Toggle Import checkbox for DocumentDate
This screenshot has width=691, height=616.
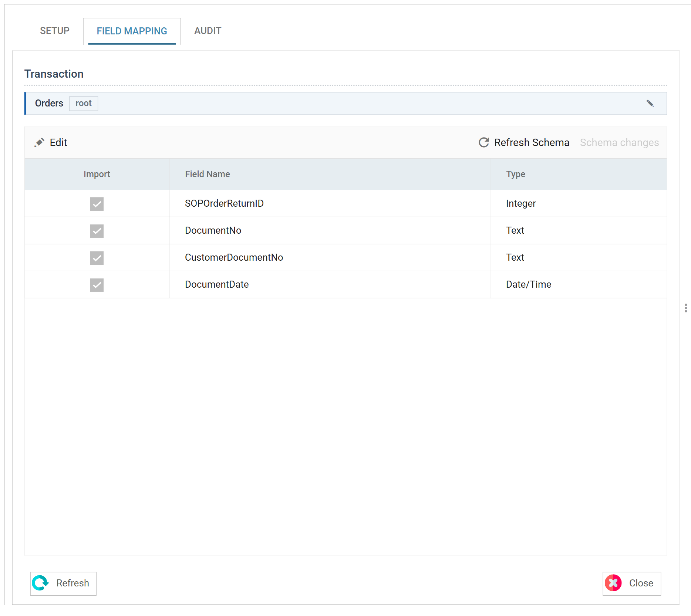[x=97, y=285]
